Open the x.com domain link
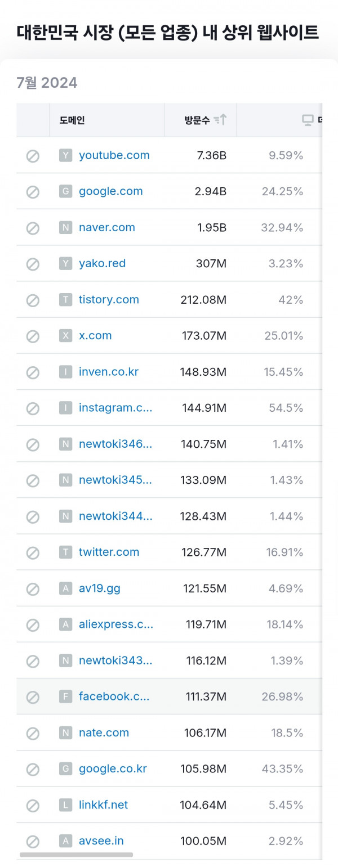 pyautogui.click(x=95, y=335)
